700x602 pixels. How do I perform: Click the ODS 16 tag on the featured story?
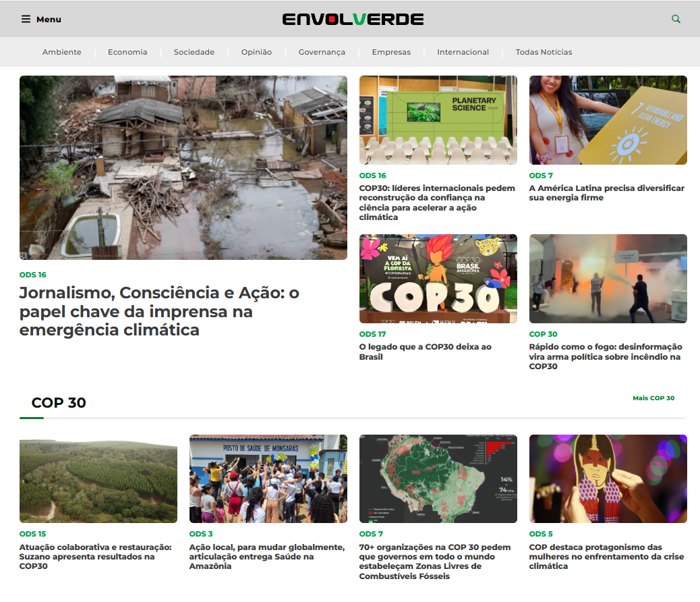click(33, 275)
